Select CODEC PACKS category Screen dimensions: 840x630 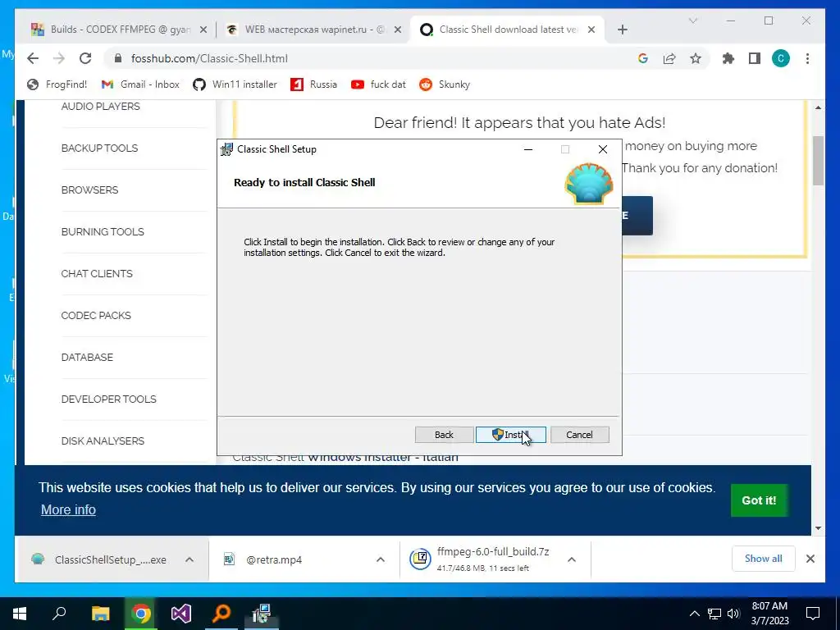tap(96, 315)
